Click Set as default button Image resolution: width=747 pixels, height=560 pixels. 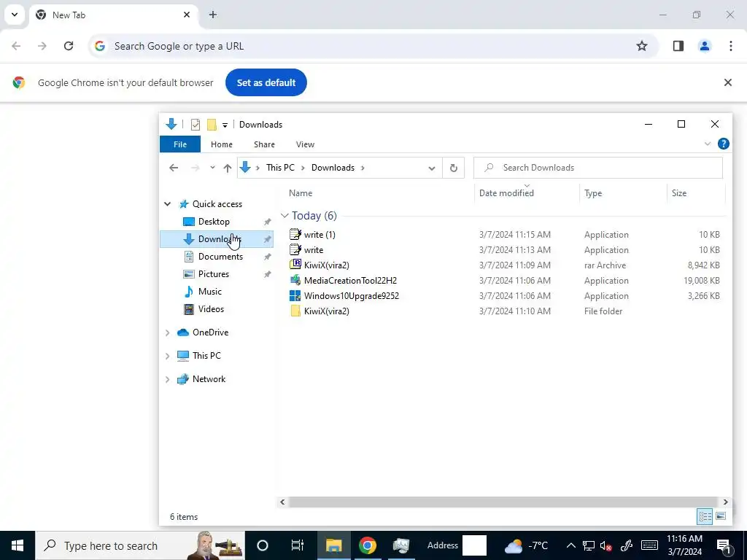pyautogui.click(x=266, y=82)
